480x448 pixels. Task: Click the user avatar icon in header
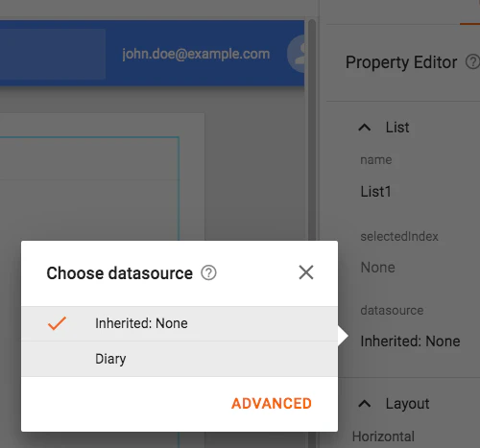coord(296,54)
